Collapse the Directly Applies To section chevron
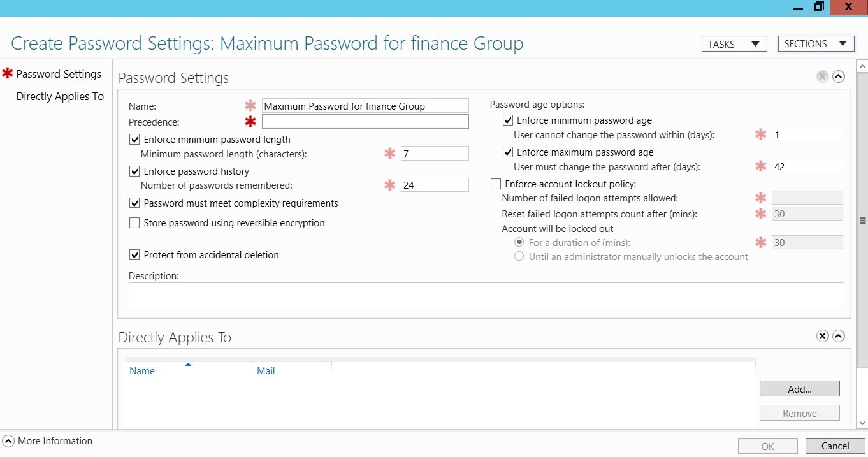This screenshot has height=457, width=868. tap(839, 336)
